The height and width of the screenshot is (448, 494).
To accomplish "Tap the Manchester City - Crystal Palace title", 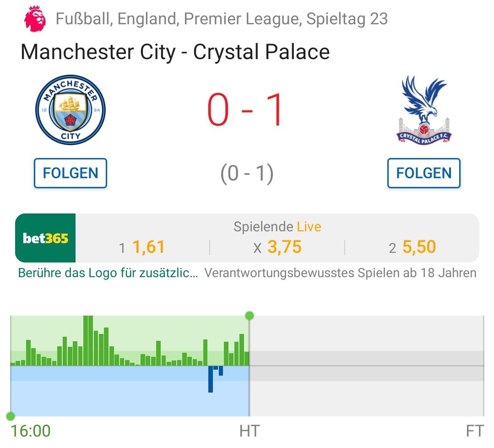I will 175,52.
